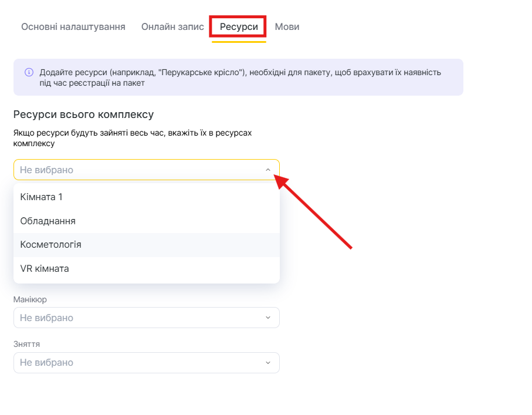Click the chevron arrow in the Зняття field
The image size is (532, 415).
268,363
